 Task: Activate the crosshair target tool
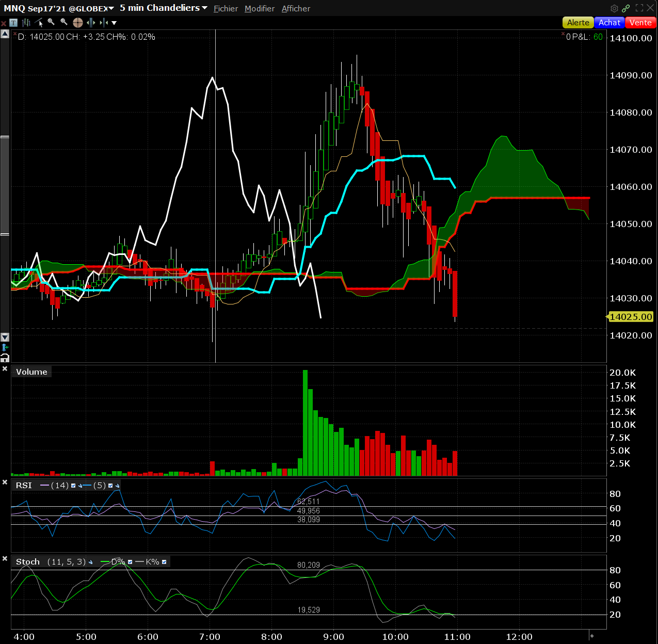pyautogui.click(x=78, y=23)
